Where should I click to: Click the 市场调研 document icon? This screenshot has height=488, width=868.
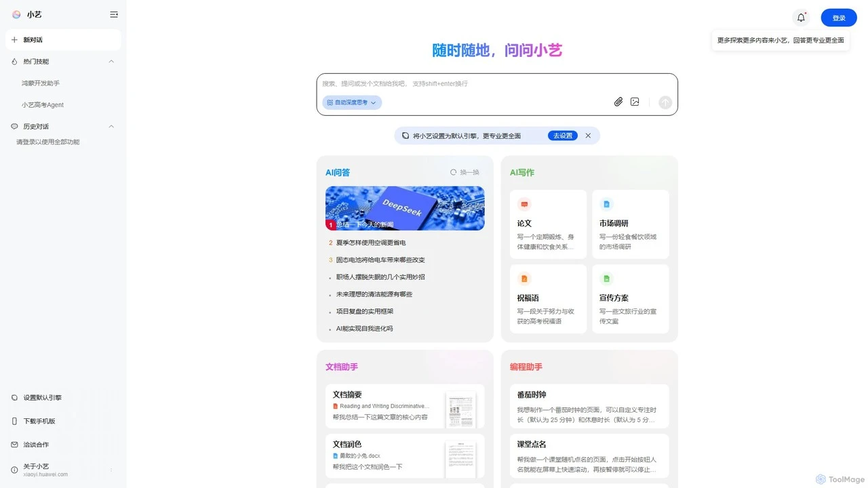pos(606,204)
